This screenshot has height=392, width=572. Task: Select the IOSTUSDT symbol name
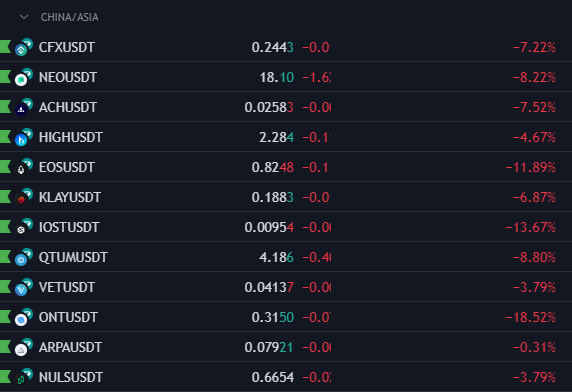[69, 227]
